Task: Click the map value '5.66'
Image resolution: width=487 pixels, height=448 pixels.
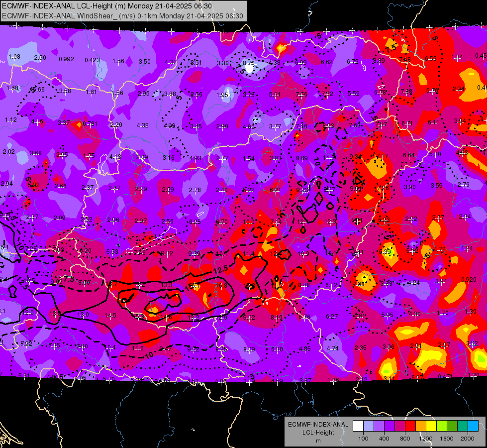Action: [38, 90]
